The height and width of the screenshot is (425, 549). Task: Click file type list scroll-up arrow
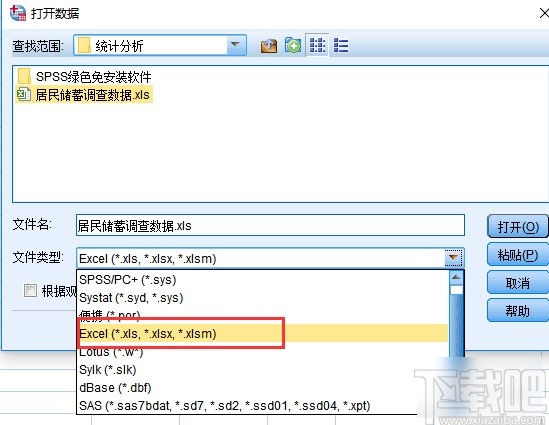point(456,278)
